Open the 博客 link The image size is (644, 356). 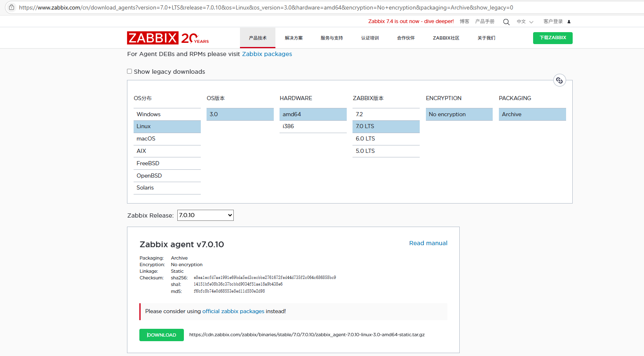point(465,21)
